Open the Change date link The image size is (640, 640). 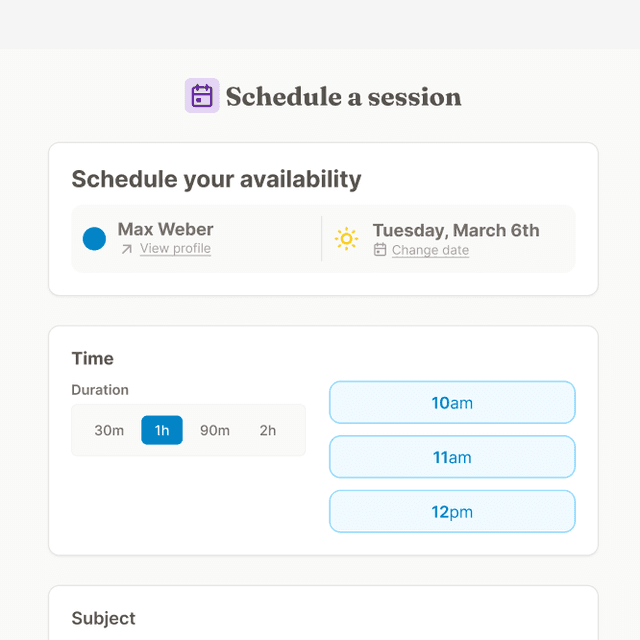coord(430,250)
